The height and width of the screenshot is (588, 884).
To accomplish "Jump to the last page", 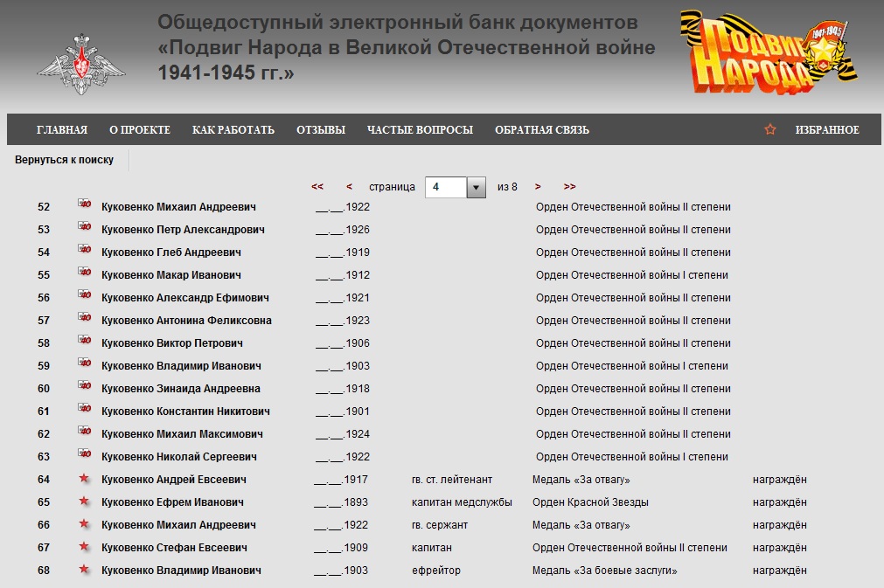I will pyautogui.click(x=569, y=187).
